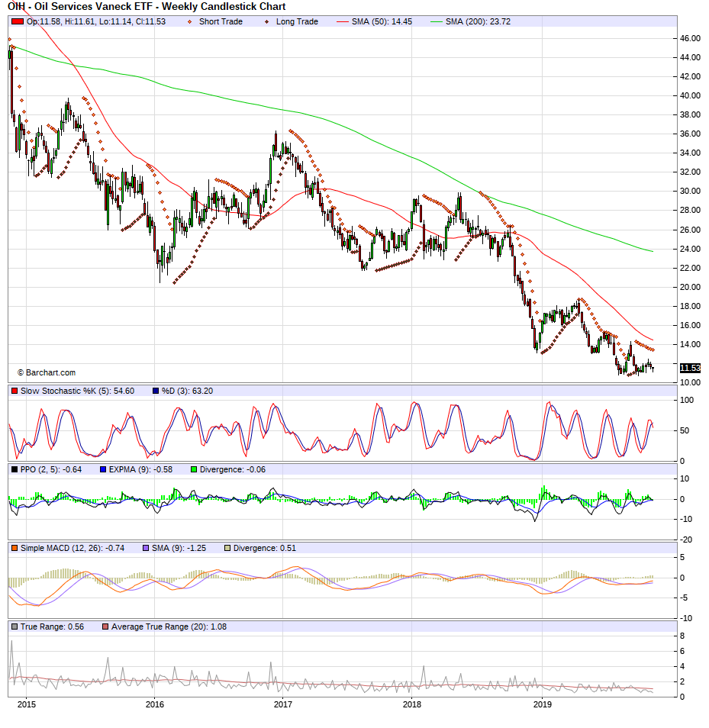Click the Barchart.com copyright text

[47, 372]
